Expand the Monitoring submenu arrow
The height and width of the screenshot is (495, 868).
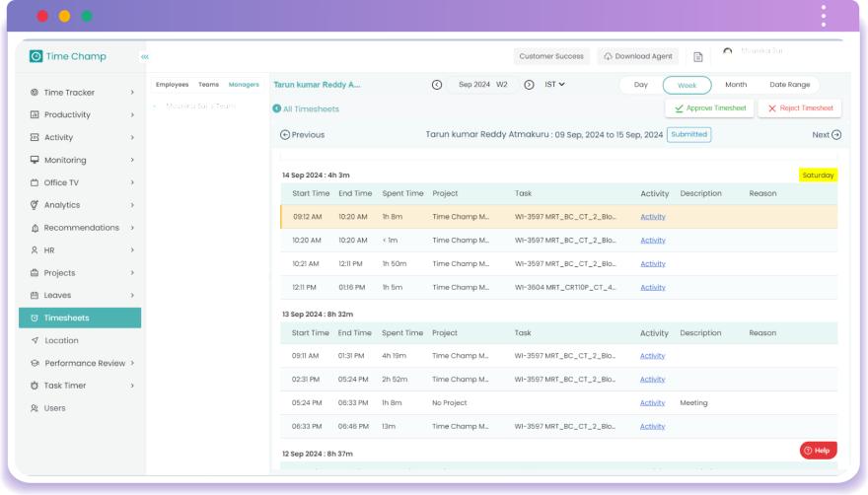[x=132, y=160]
